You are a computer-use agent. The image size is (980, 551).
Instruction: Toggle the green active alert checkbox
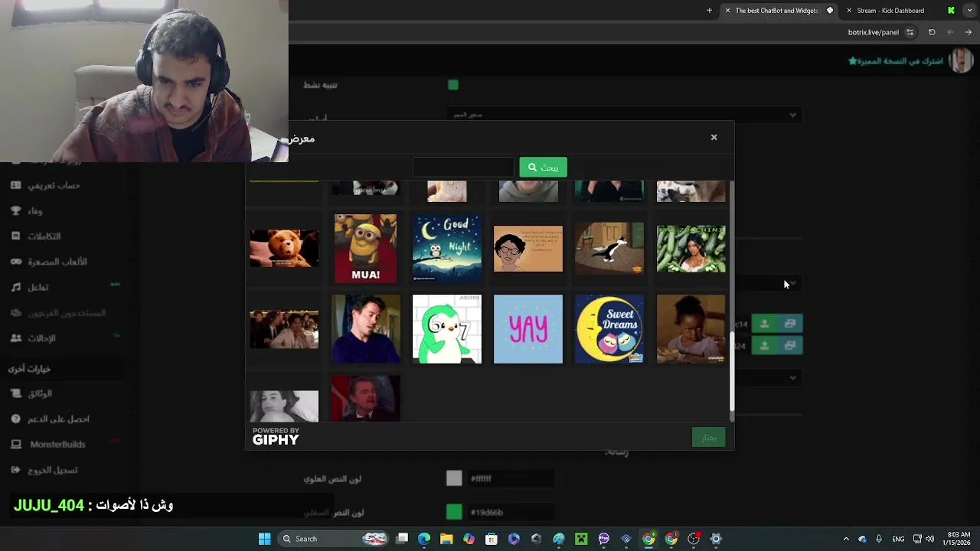pos(453,85)
